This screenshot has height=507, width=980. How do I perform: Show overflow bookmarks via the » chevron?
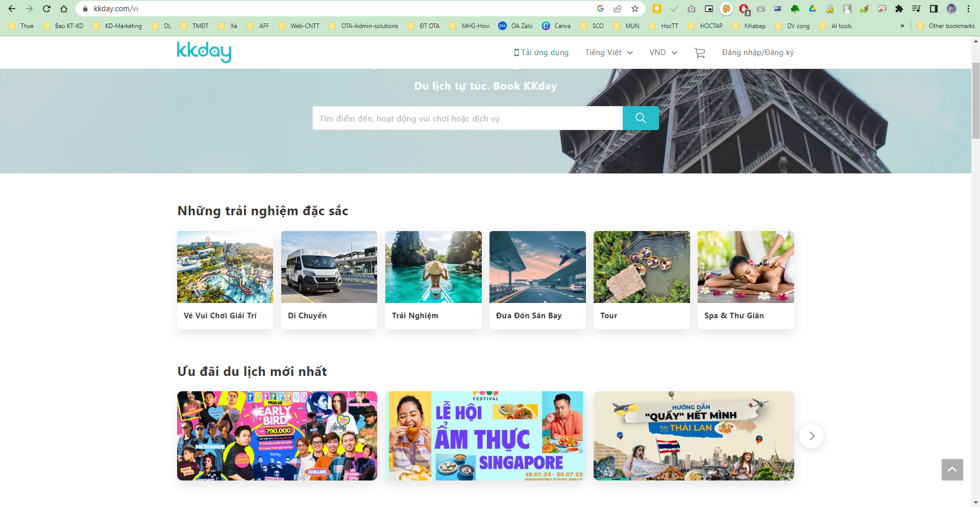coord(903,26)
